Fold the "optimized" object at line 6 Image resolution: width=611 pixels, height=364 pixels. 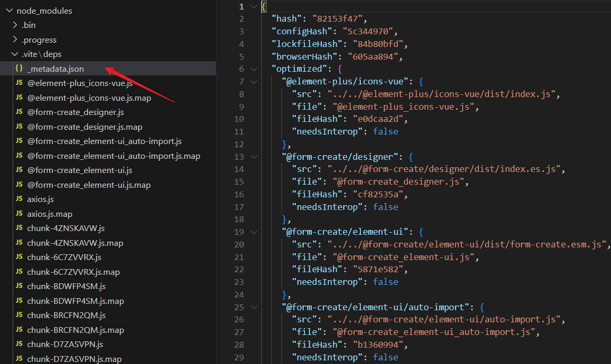(x=254, y=69)
